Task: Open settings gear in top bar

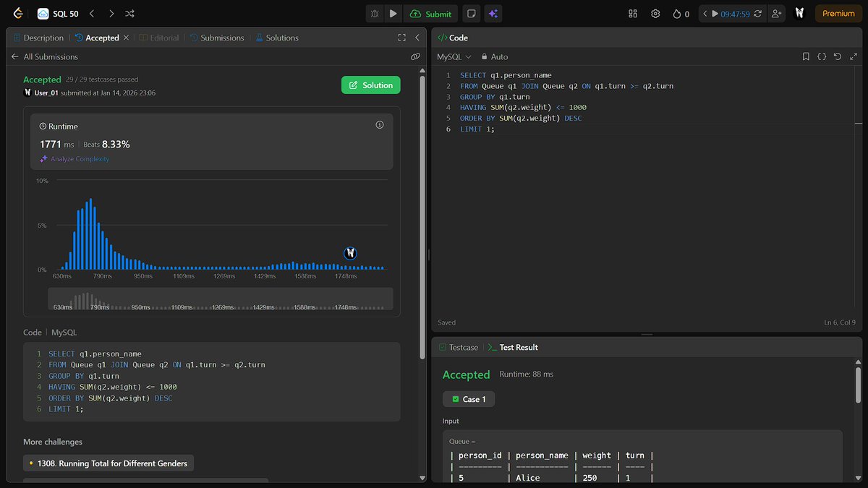Action: pos(655,13)
